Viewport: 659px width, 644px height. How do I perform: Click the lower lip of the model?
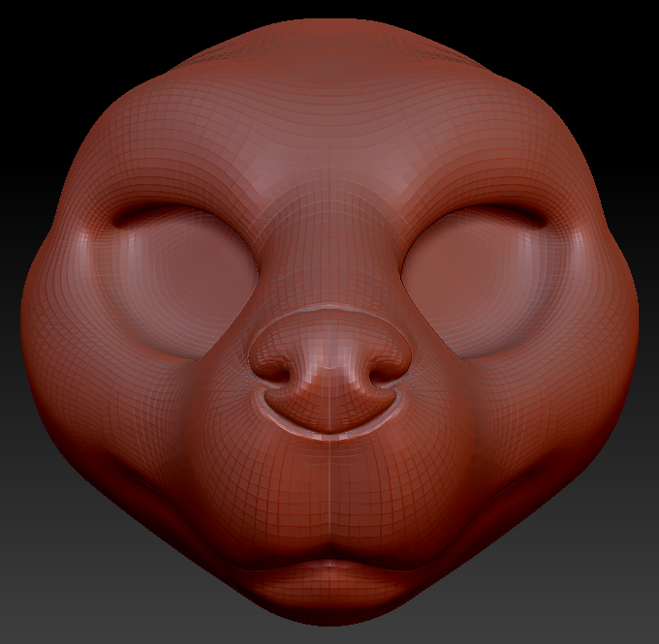(329, 593)
